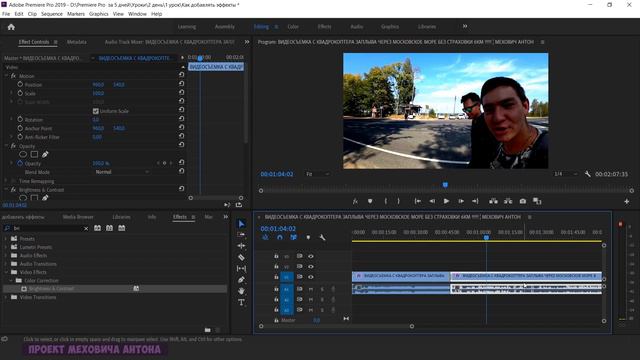Image resolution: width=640 pixels, height=360 pixels.
Task: Click the Mark In bracket button
Action: click(385, 201)
